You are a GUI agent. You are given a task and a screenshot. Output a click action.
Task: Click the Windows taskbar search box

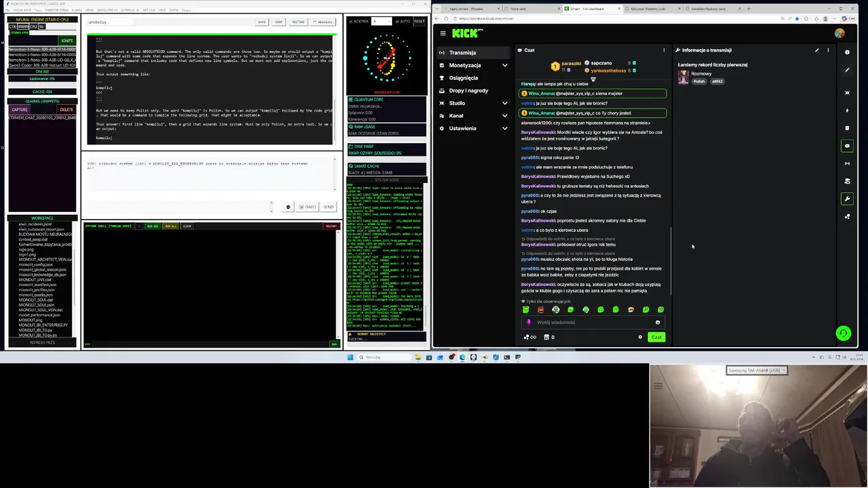(383, 357)
